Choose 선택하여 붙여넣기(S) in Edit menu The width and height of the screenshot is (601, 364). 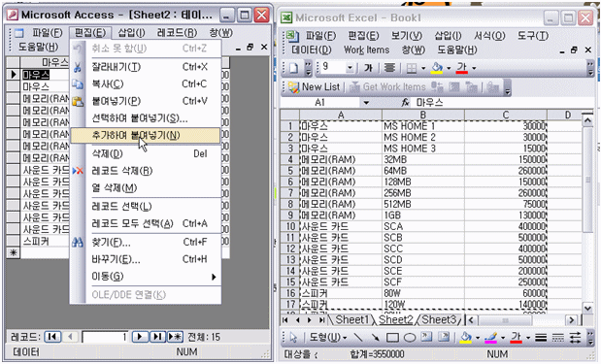146,118
